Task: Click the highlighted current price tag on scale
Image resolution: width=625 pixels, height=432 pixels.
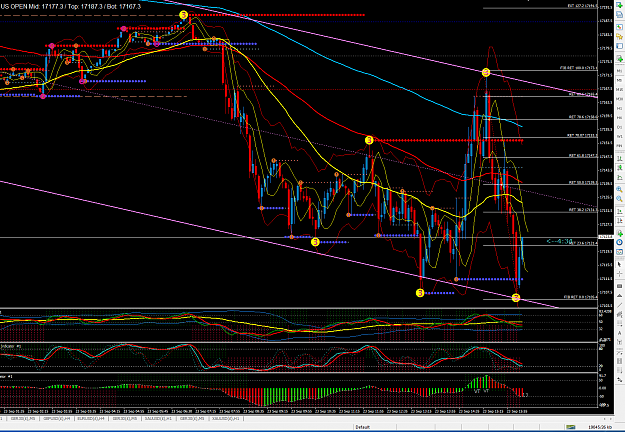Action: (606, 236)
